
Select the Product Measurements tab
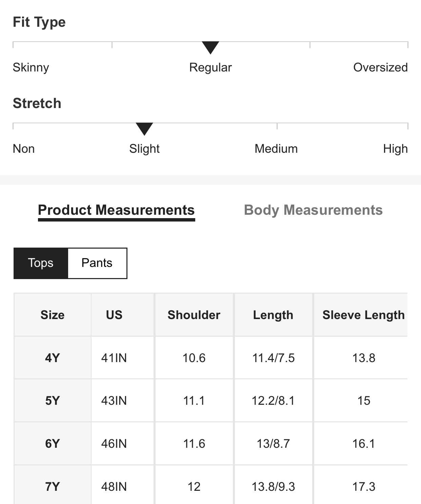pyautogui.click(x=116, y=210)
